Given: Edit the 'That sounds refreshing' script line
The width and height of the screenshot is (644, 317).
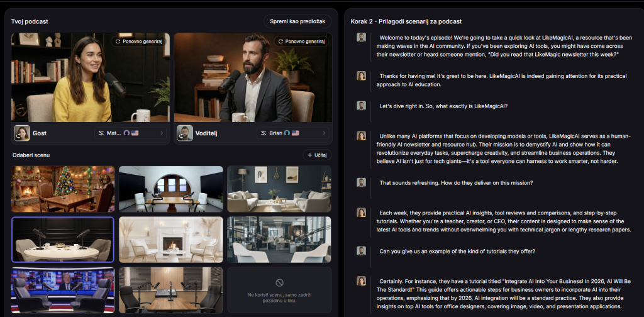Looking at the screenshot, I should (x=456, y=183).
